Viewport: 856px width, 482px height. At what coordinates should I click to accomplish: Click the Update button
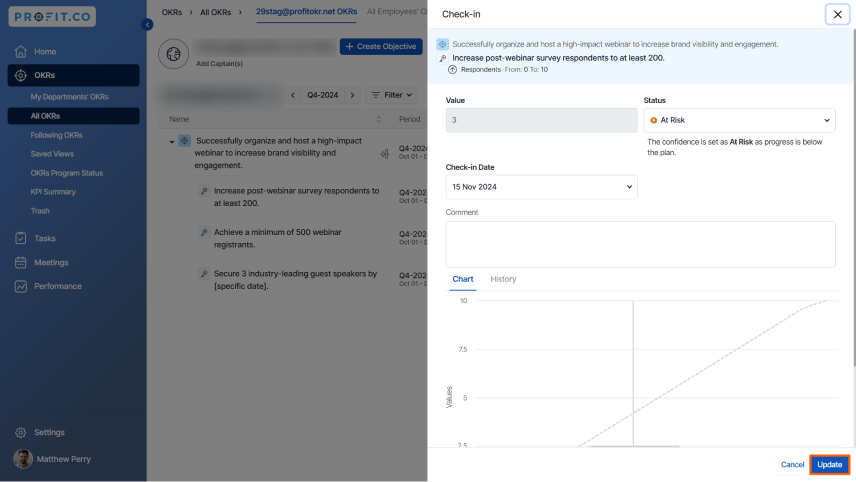point(829,465)
